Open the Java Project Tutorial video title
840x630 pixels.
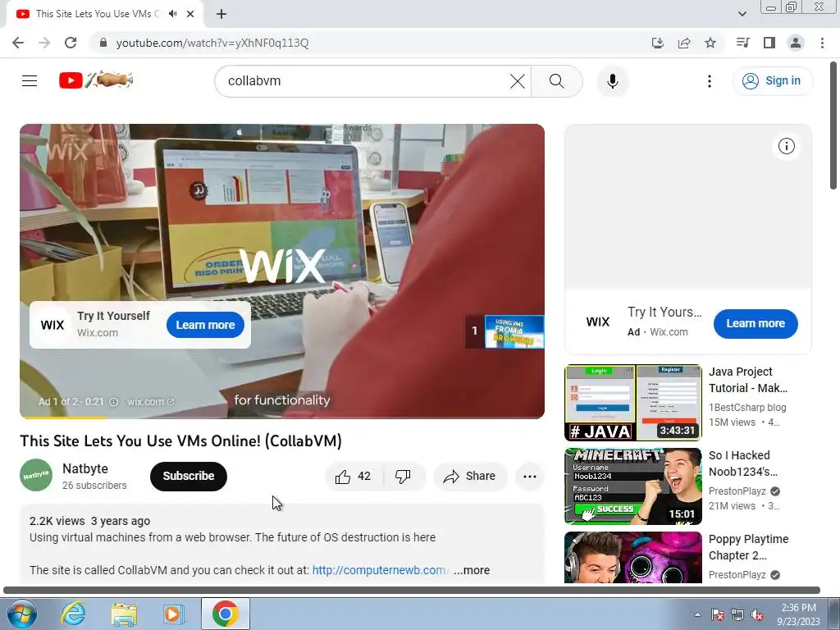[x=748, y=380]
